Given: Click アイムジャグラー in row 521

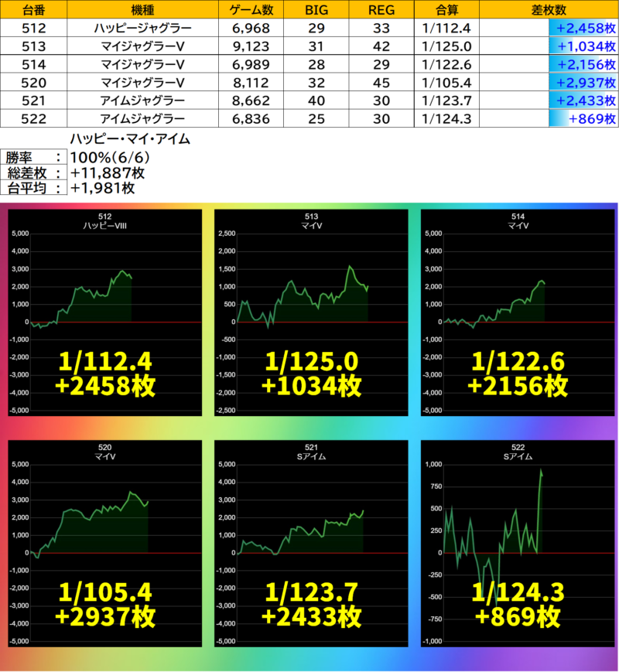Looking at the screenshot, I should point(142,101).
